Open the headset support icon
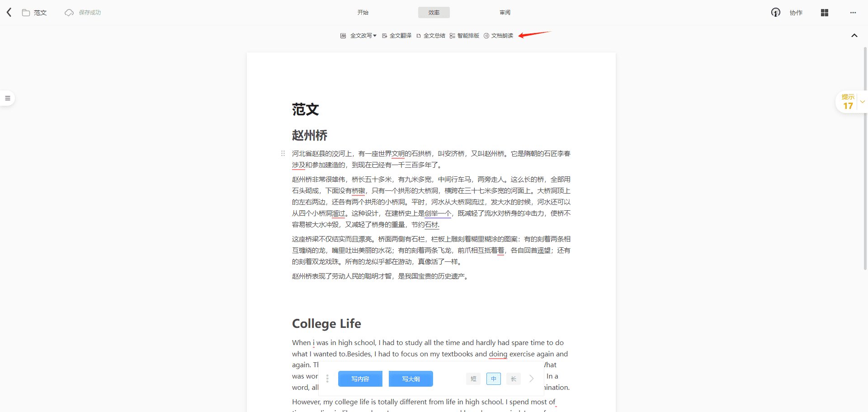 click(775, 13)
